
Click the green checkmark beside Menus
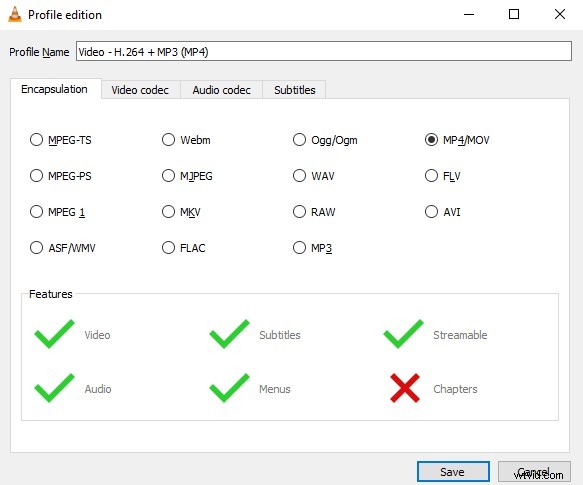(229, 388)
